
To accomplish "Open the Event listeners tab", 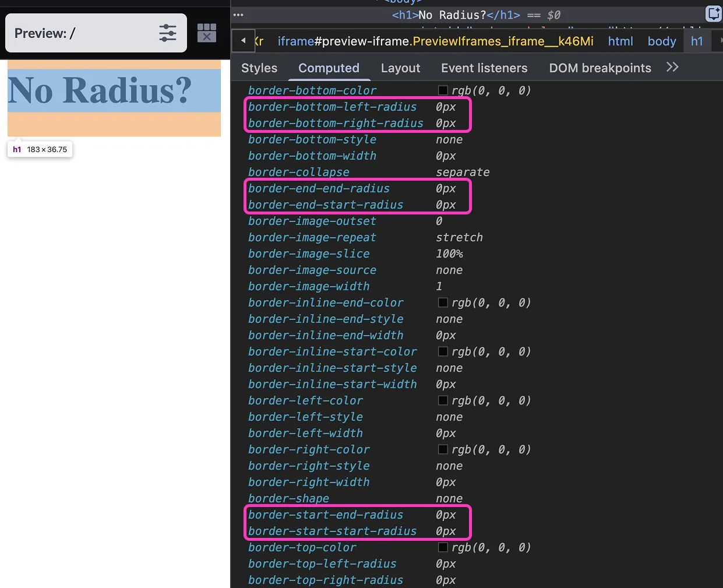I will [484, 68].
